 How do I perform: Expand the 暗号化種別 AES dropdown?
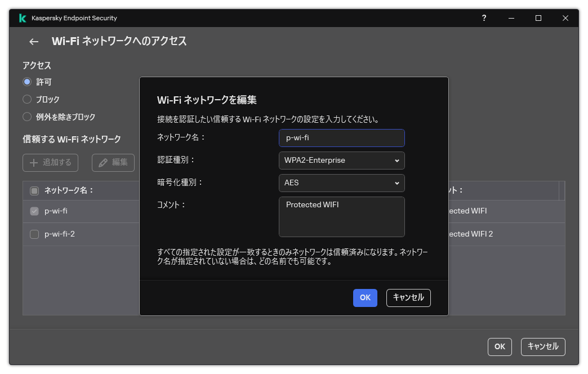point(341,183)
